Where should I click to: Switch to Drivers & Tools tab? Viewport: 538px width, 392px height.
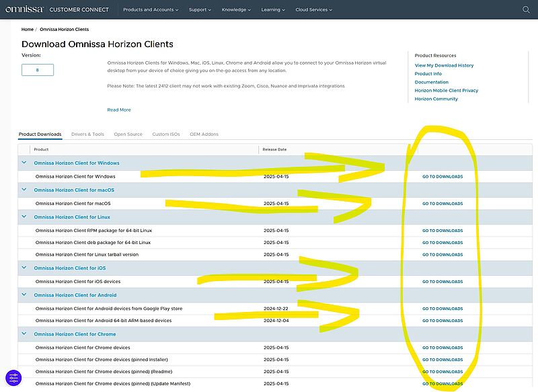[87, 134]
